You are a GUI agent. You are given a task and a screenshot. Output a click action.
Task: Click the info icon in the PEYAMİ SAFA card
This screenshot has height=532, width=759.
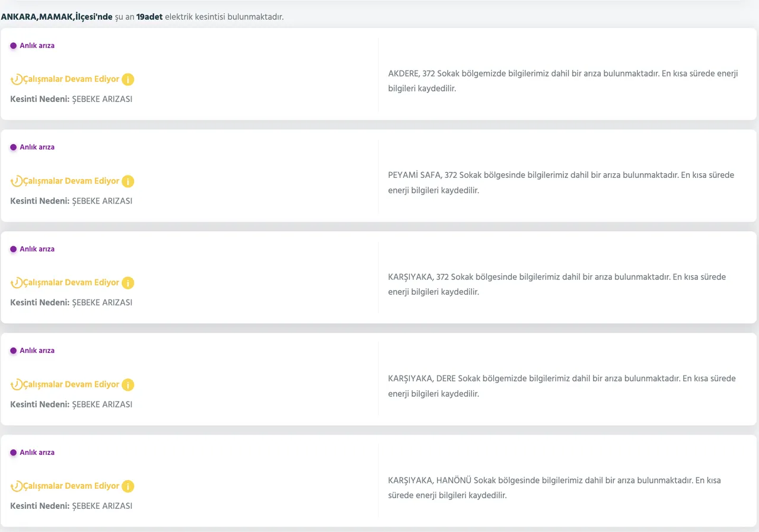coord(128,181)
